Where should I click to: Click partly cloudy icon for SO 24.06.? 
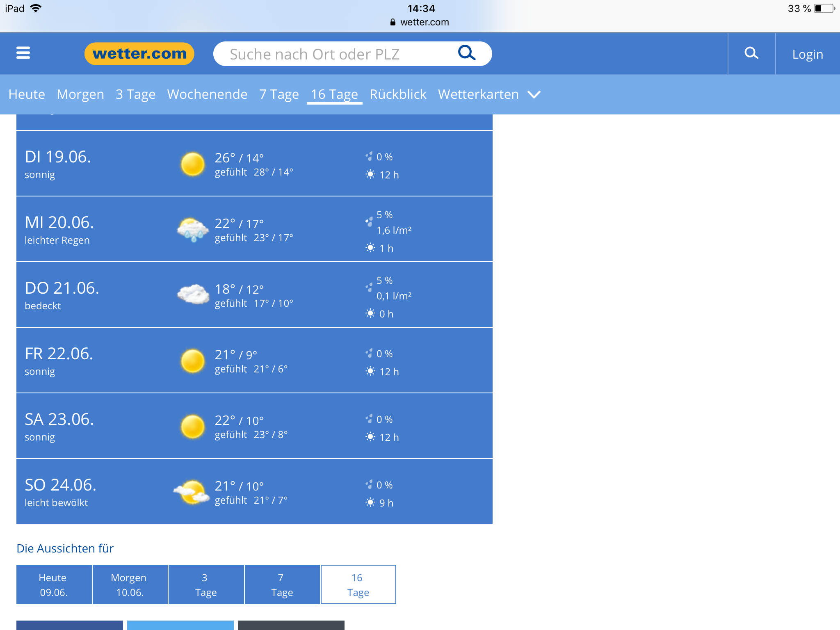(192, 492)
